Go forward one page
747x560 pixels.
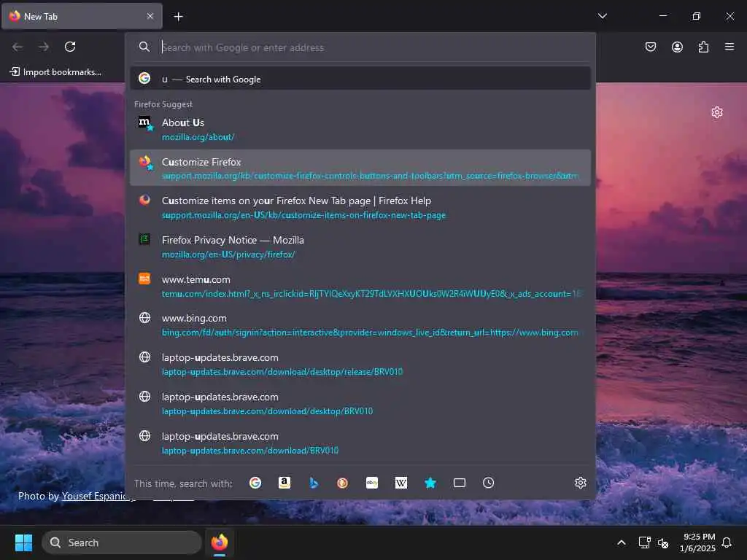tap(44, 47)
